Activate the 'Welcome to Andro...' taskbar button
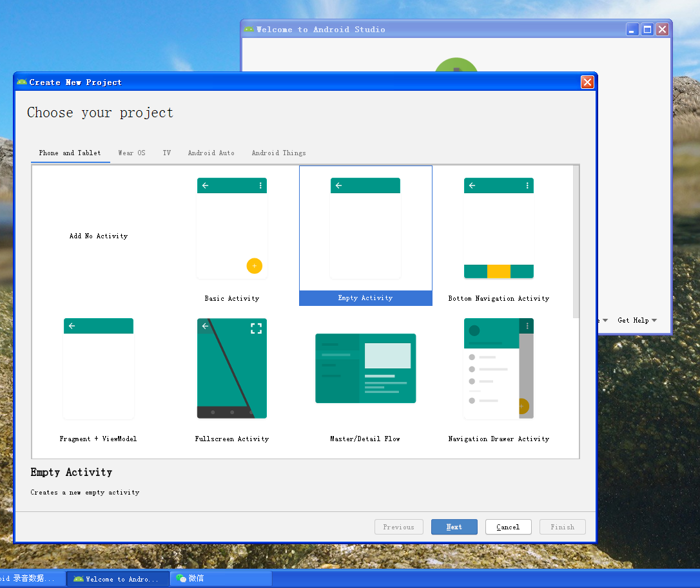 (x=119, y=578)
